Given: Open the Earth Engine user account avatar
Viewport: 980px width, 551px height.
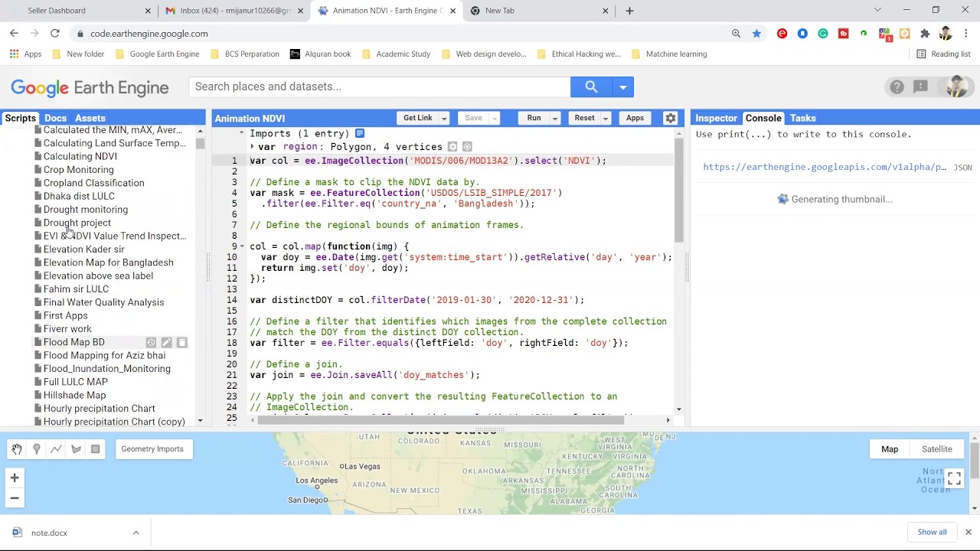Looking at the screenshot, I should click(x=956, y=86).
